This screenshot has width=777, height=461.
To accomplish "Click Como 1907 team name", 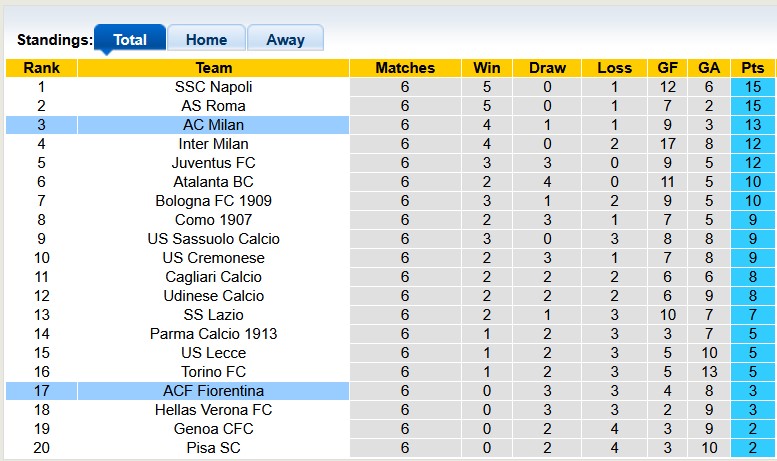I will [213, 220].
